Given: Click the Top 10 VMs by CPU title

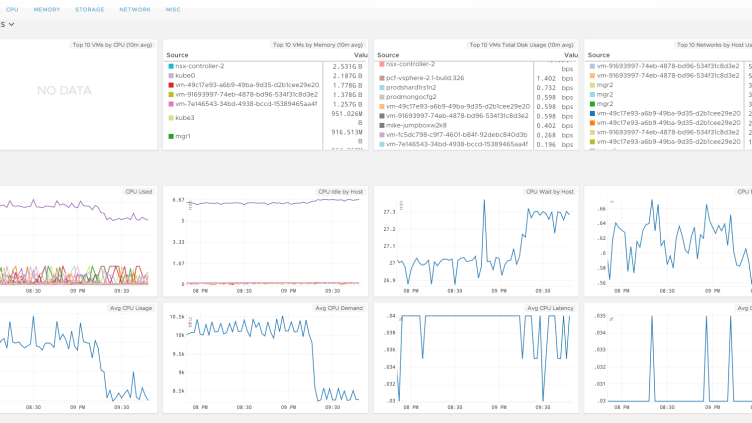Looking at the screenshot, I should 112,44.
